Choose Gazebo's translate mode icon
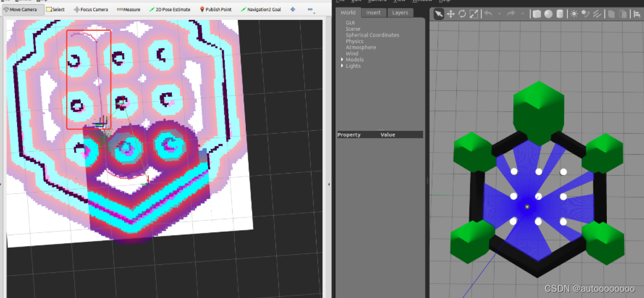This screenshot has width=644, height=298. (451, 14)
